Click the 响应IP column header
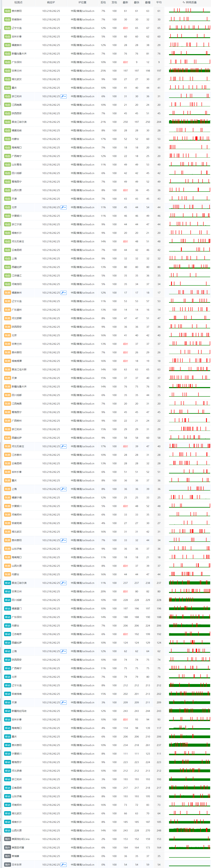211x868 pixels. (x=51, y=2)
